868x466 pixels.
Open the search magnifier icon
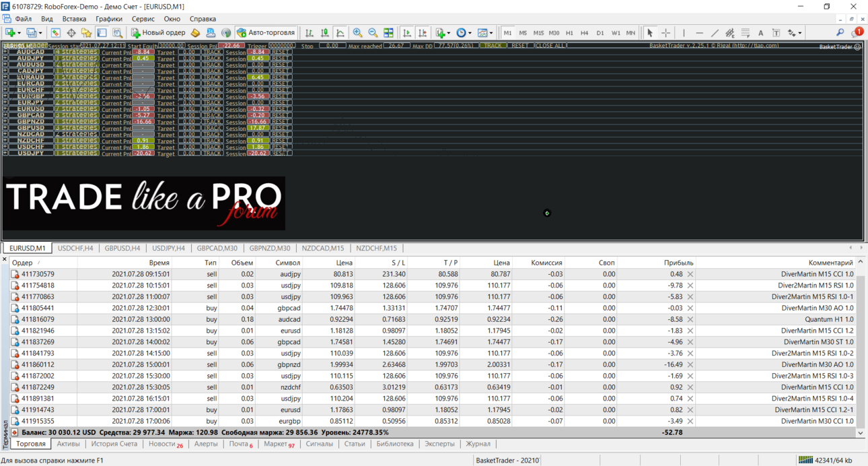(840, 32)
